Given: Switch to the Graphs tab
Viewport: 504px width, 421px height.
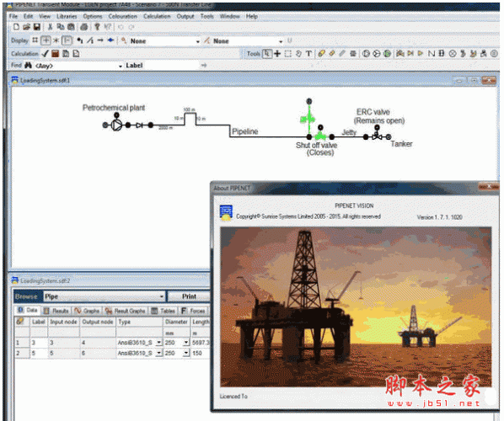Looking at the screenshot, I should tap(87, 311).
